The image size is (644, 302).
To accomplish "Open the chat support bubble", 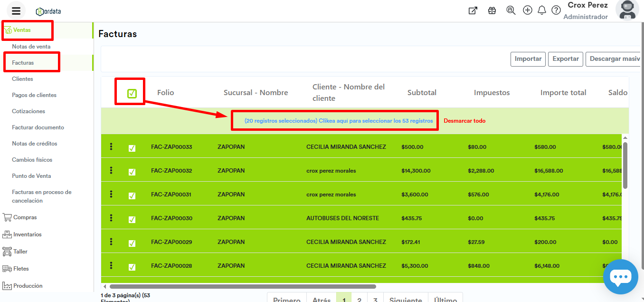I will coord(620,277).
